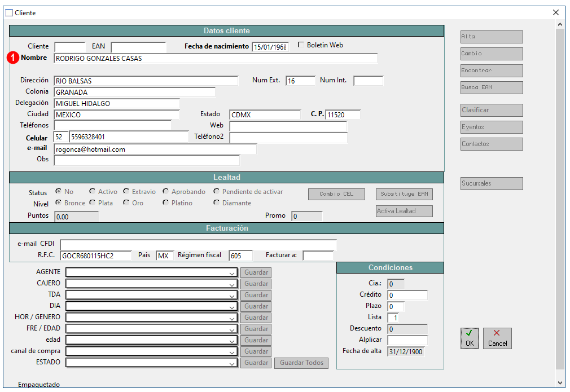
Task: Open the AGENTE dropdown
Action: pos(152,272)
